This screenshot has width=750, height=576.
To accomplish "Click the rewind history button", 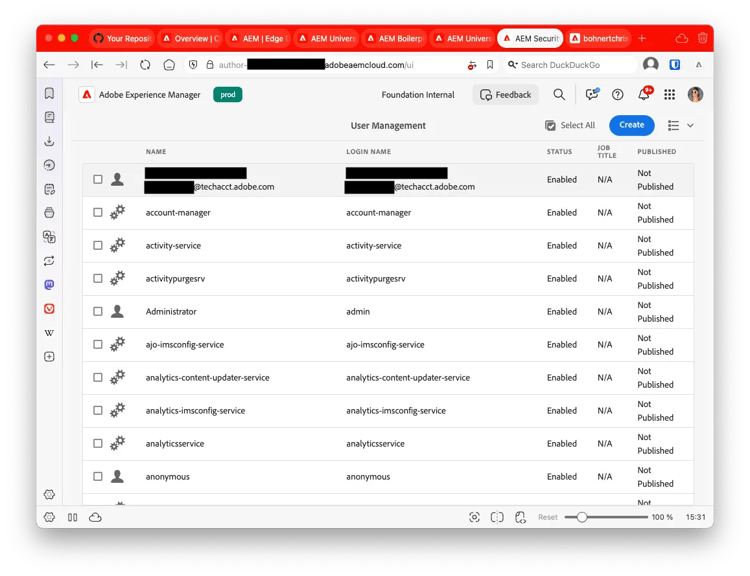I will [x=97, y=65].
